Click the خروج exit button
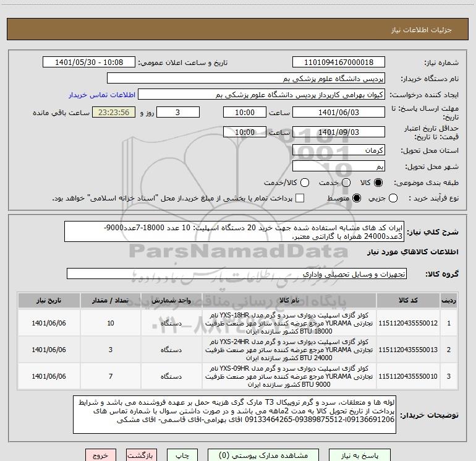Viewport: 476px width, 461px height. (101, 455)
